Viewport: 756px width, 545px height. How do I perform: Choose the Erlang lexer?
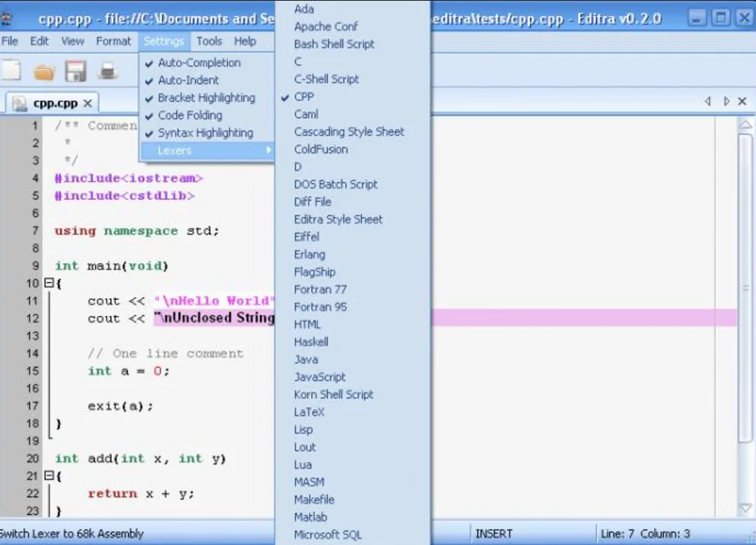coord(353,254)
